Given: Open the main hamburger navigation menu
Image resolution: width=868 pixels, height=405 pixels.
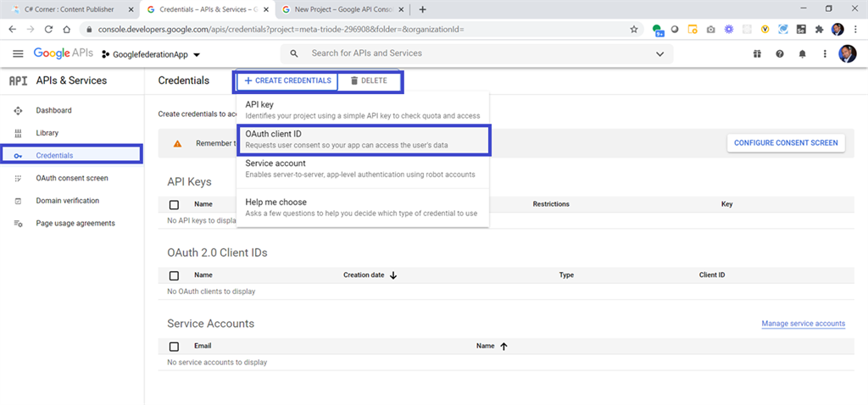Looking at the screenshot, I should pyautogui.click(x=19, y=53).
